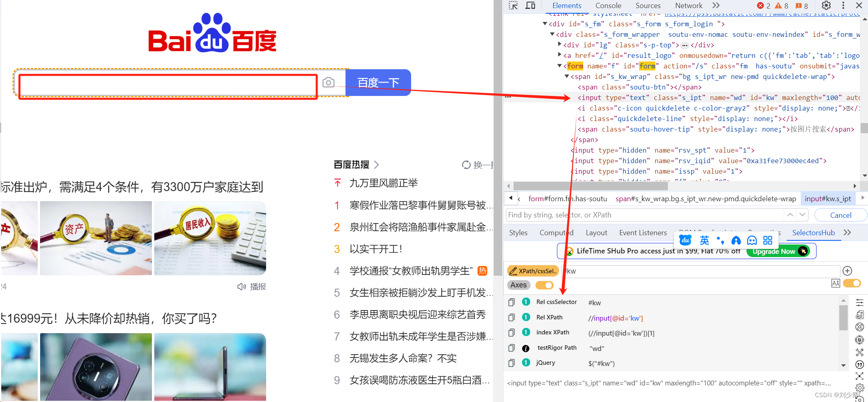Collapse the span#s_kw_wrap node

567,76
